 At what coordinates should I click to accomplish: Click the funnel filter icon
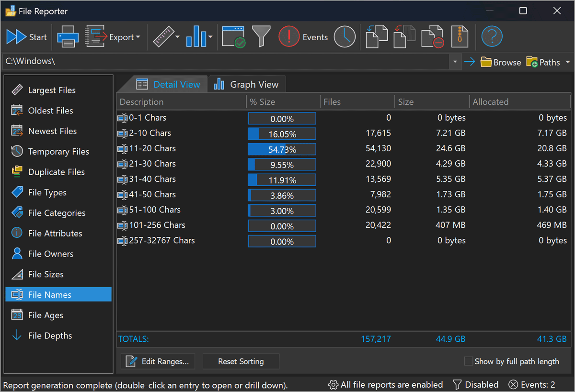click(x=261, y=37)
